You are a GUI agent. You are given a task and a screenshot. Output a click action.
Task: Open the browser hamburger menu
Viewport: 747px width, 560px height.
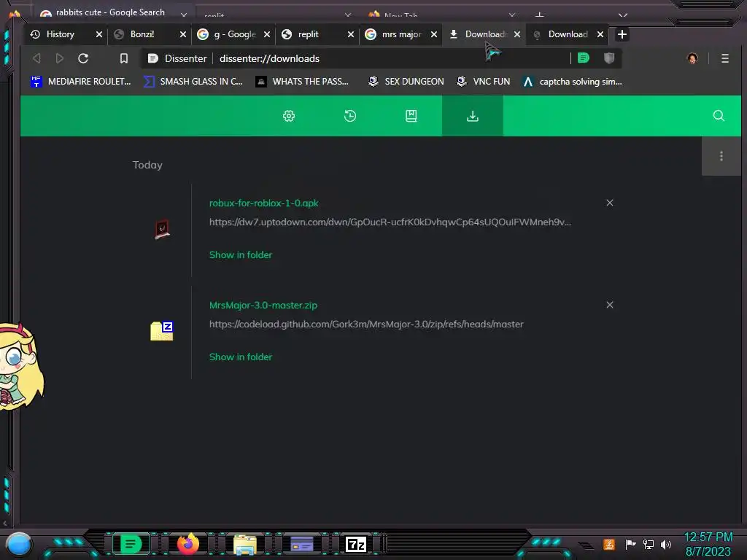click(724, 58)
